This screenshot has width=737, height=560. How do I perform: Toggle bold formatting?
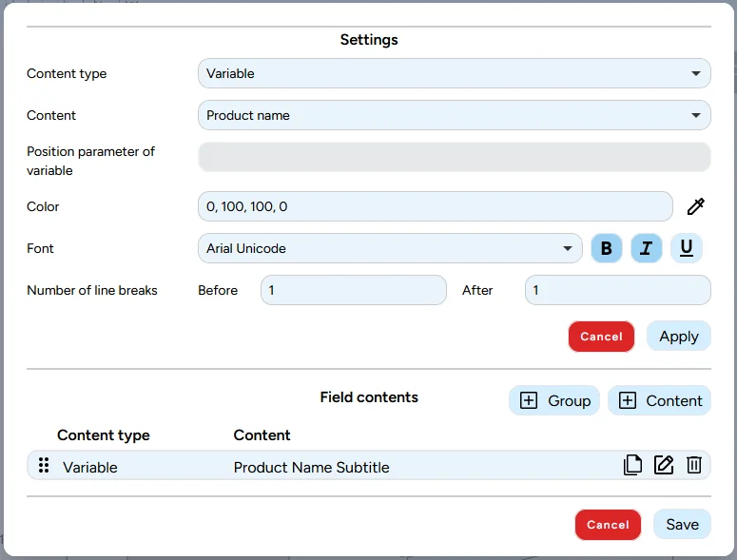coord(607,248)
